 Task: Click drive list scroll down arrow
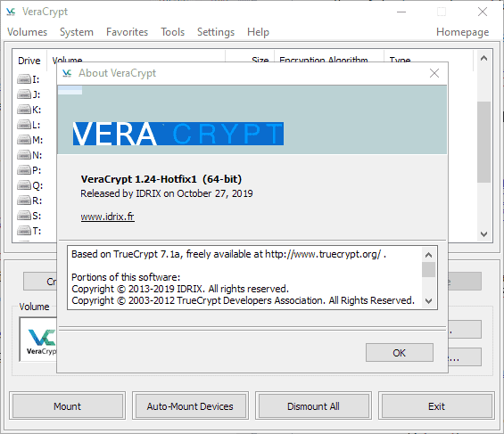coord(483,234)
